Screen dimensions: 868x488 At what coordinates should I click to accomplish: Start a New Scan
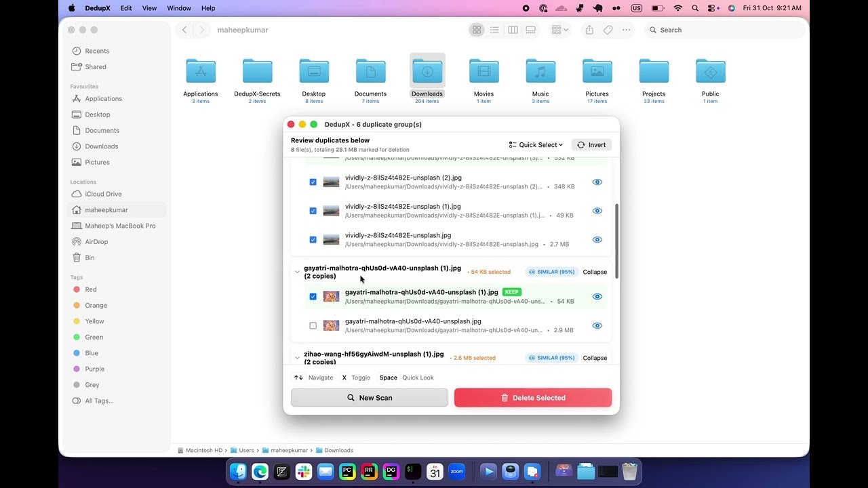tap(370, 398)
